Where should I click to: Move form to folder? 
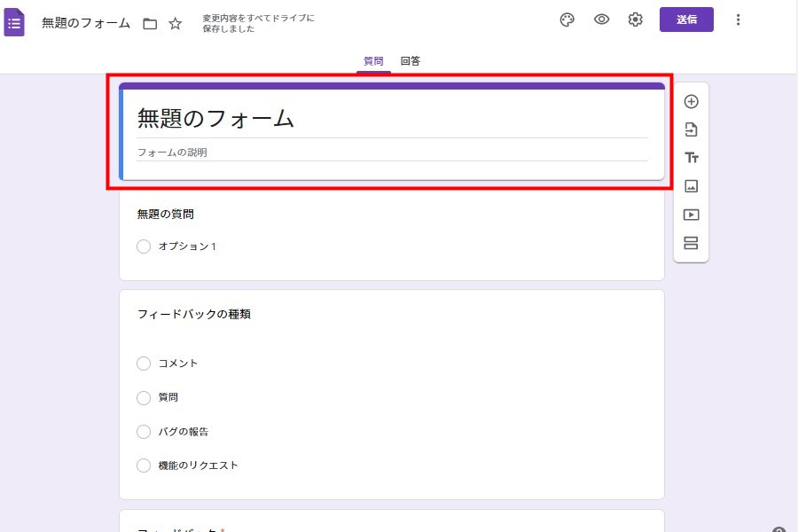click(x=150, y=24)
